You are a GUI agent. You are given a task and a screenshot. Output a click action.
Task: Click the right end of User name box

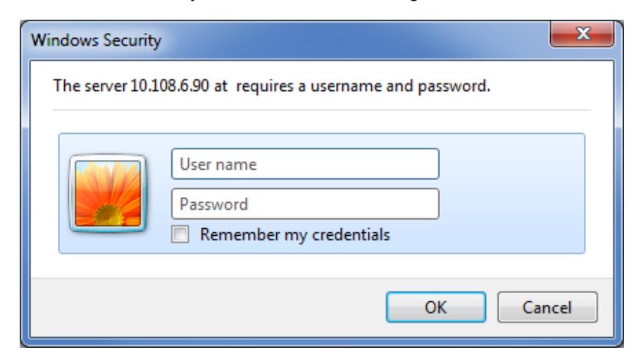425,164
